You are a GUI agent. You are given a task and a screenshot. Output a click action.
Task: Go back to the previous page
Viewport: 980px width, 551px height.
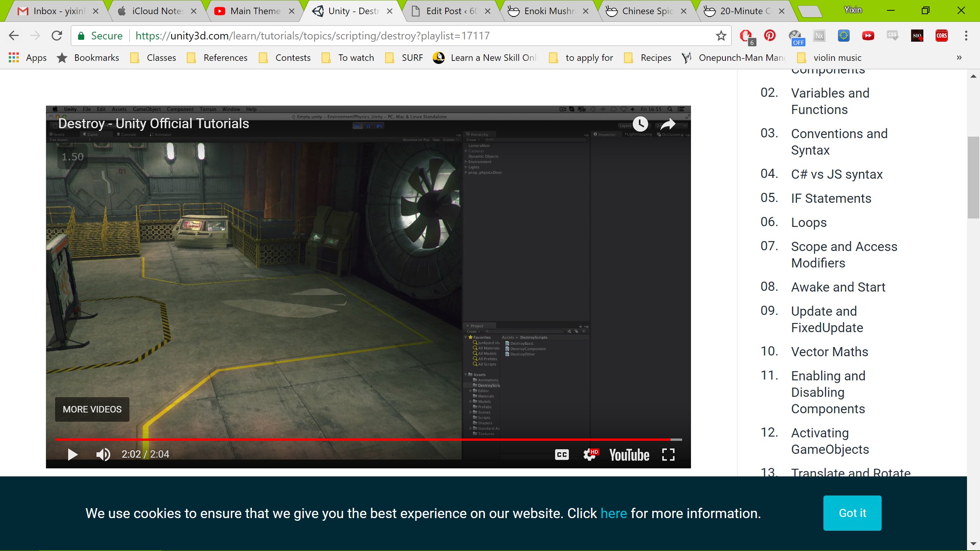tap(14, 36)
